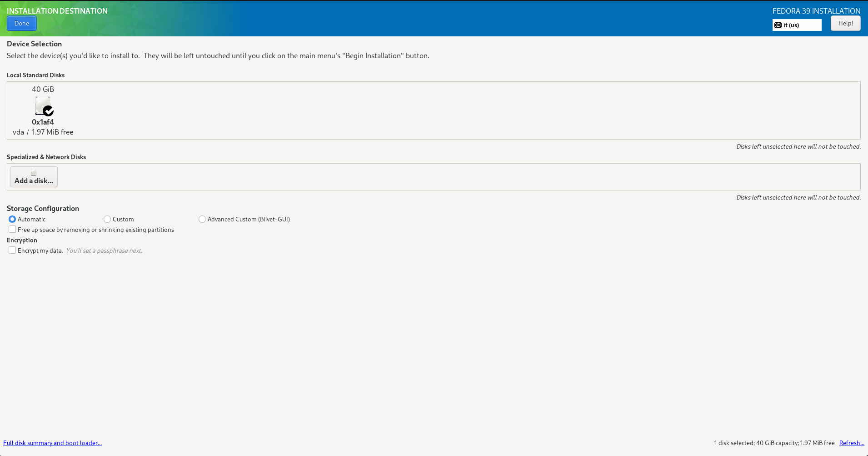
Task: Click the checkmark badge on the vda disk
Action: pyautogui.click(x=49, y=111)
